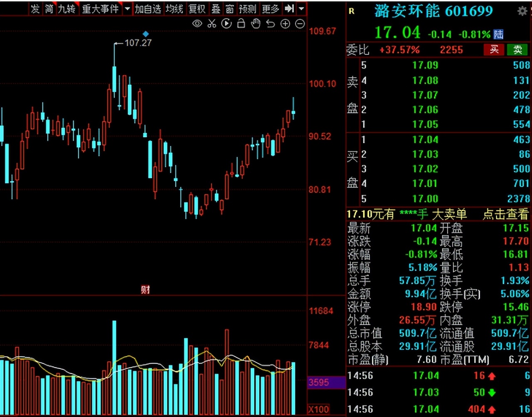This screenshot has height=417, width=532.
Task: Open the 重大事件 menu
Action: tap(100, 8)
